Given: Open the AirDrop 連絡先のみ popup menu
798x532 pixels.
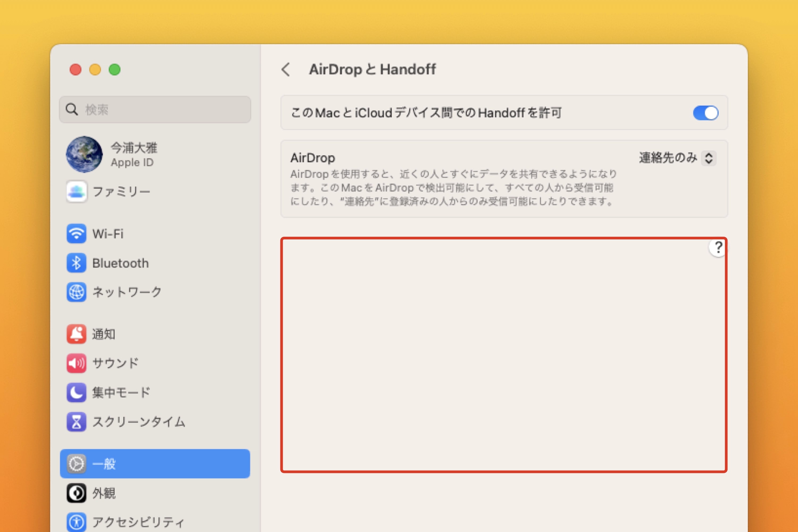Looking at the screenshot, I should click(x=678, y=158).
